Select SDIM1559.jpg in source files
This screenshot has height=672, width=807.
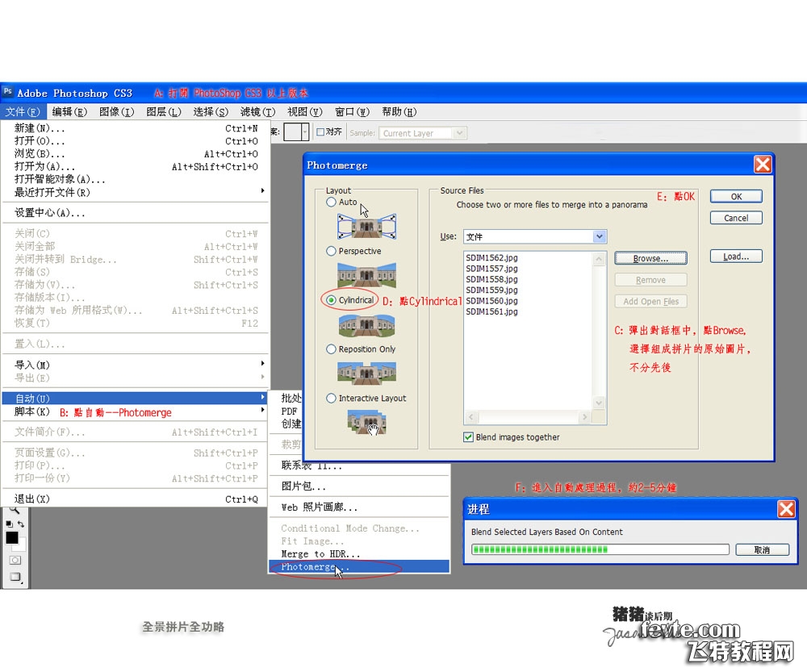pos(491,290)
